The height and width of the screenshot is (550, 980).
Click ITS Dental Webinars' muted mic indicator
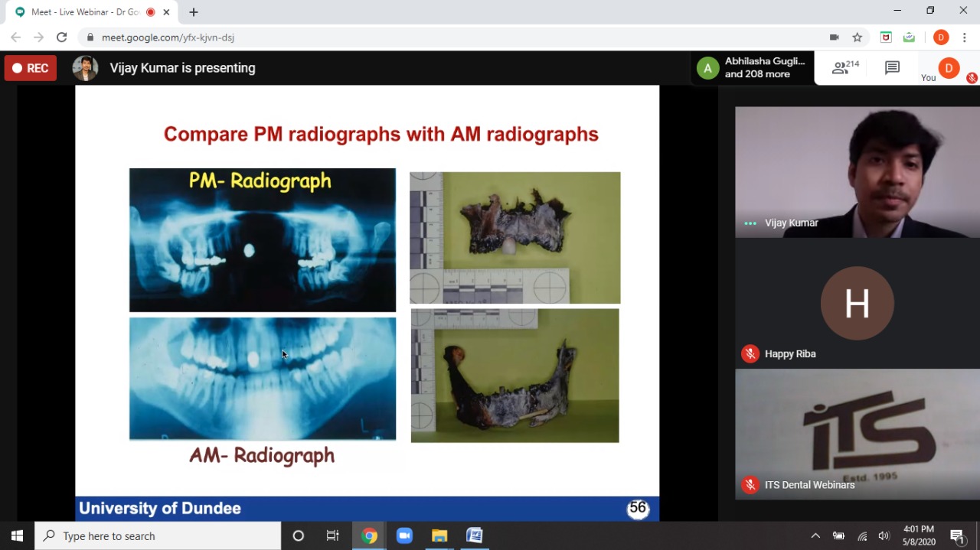click(x=750, y=484)
